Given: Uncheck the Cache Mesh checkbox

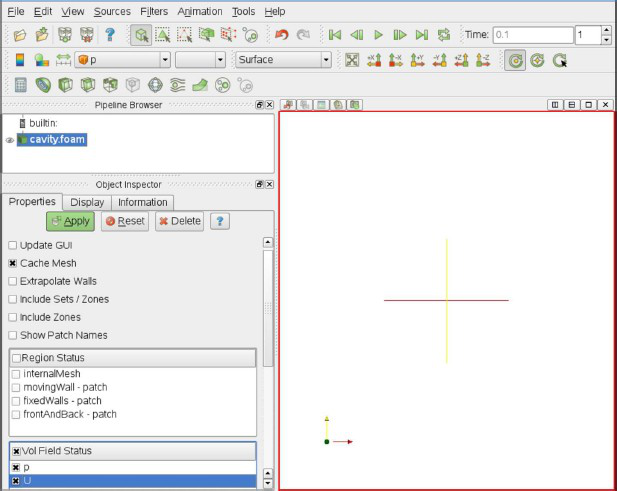Looking at the screenshot, I should [x=13, y=263].
